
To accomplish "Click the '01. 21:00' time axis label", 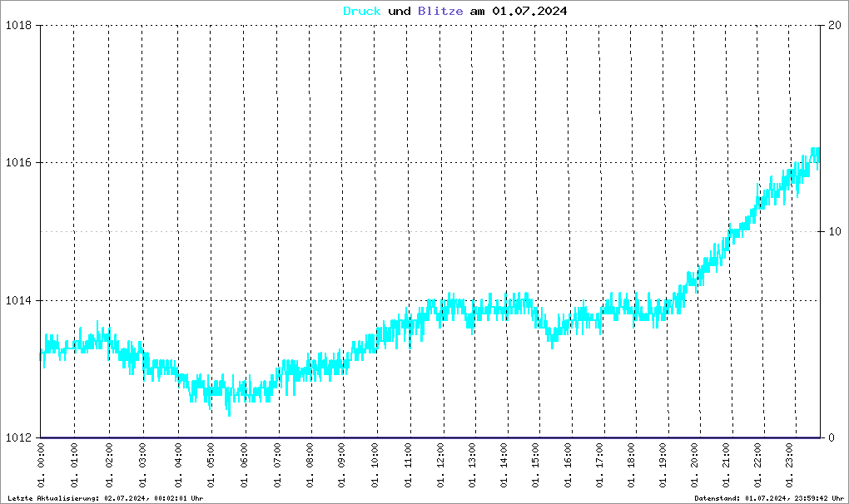I will click(x=727, y=466).
